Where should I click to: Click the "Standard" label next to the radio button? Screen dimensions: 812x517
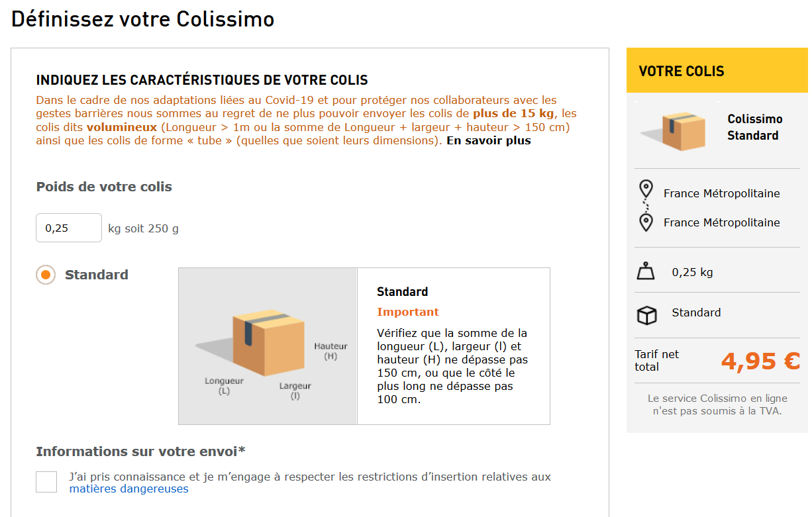[97, 275]
